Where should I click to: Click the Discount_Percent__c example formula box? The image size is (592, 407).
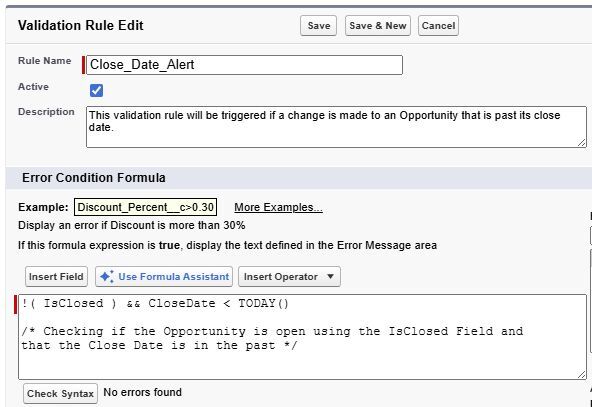click(x=145, y=207)
